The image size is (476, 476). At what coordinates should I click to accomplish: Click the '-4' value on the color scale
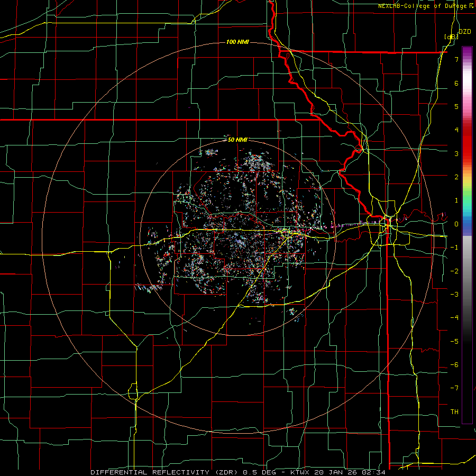(454, 318)
